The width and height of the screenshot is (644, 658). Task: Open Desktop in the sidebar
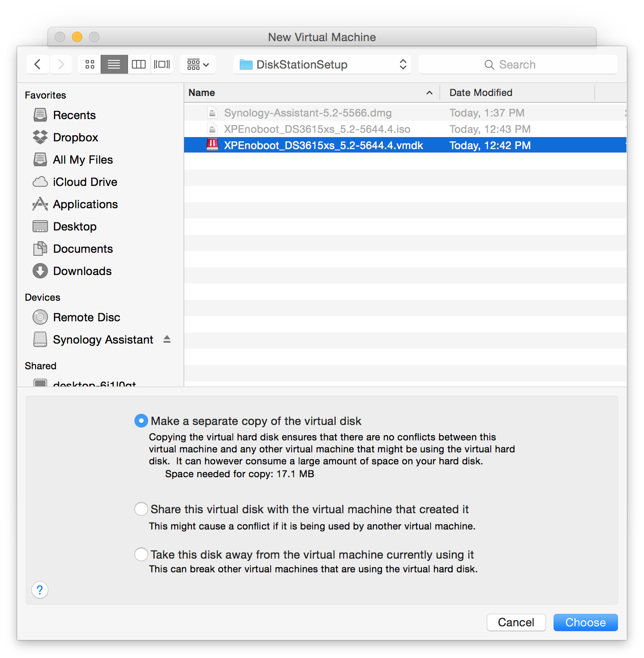[x=65, y=226]
